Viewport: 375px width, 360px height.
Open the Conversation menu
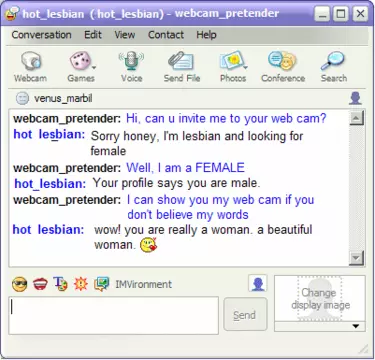[x=41, y=35]
